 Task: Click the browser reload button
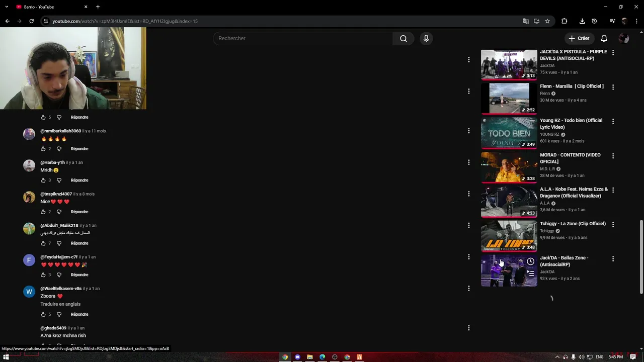(x=31, y=21)
